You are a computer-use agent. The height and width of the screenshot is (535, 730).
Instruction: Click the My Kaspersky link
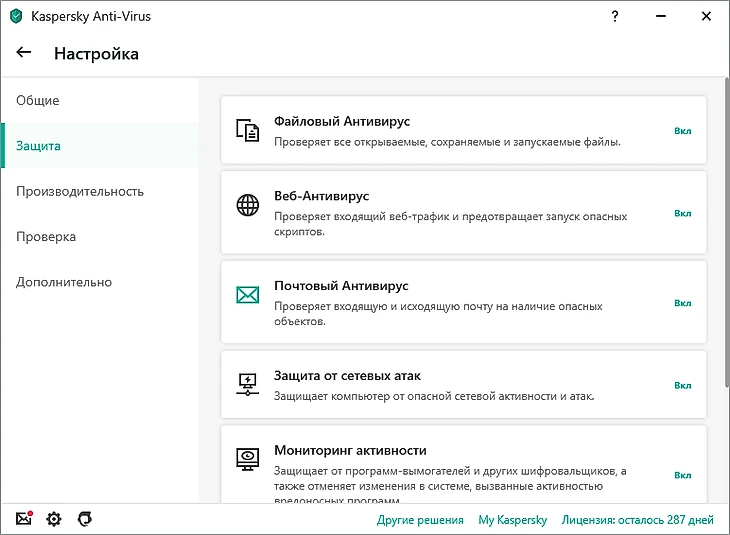point(512,520)
